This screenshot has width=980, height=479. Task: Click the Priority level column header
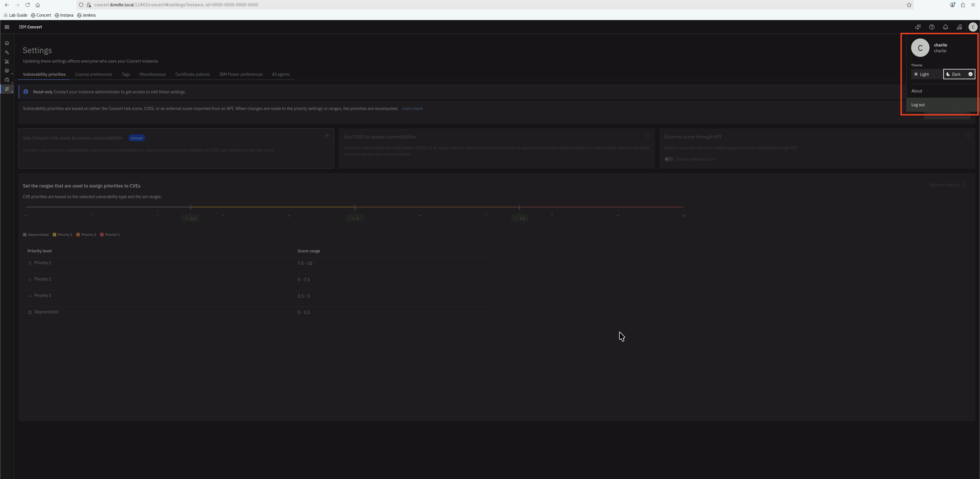[40, 251]
